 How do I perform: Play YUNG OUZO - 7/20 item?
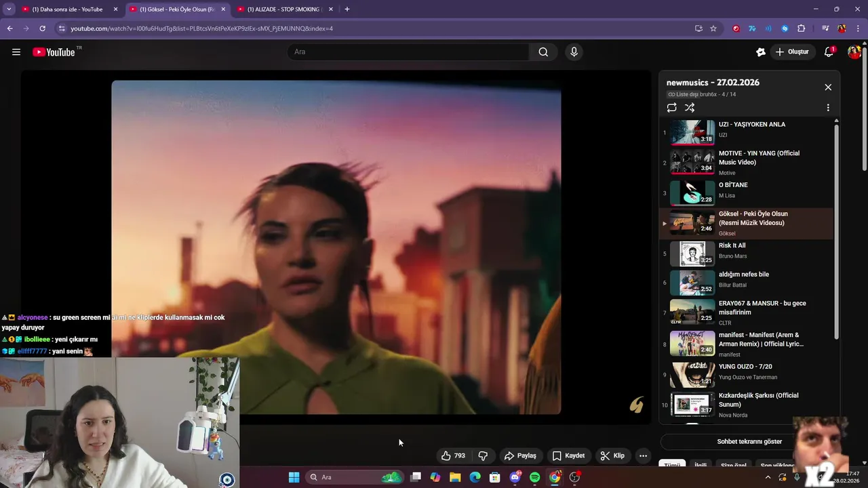coord(746,375)
